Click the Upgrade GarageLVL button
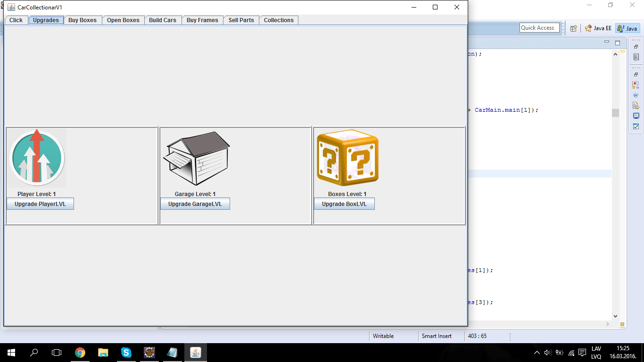This screenshot has height=362, width=644. tap(195, 204)
